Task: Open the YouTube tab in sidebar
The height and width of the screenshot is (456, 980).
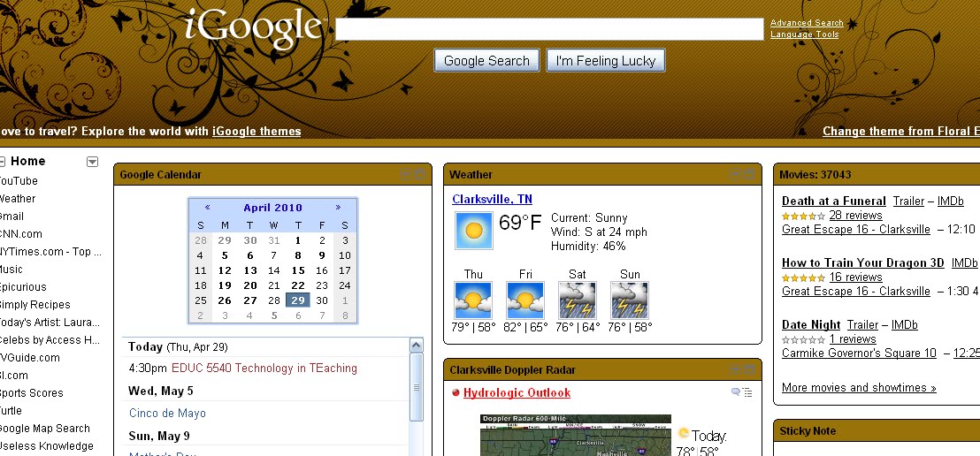Action: [18, 181]
